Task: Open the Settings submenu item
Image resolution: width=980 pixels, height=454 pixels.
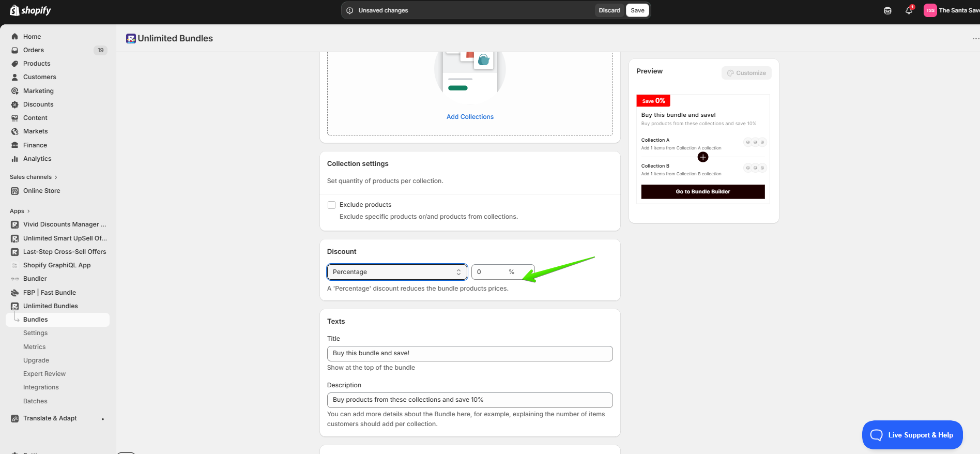Action: [x=35, y=333]
